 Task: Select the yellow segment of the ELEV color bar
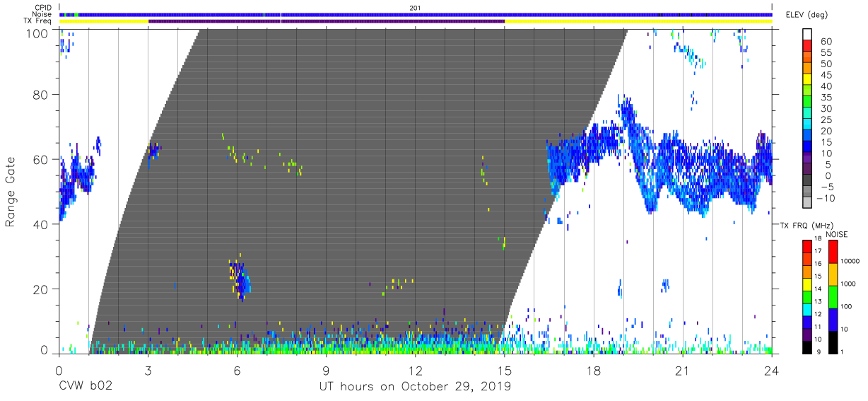(807, 81)
